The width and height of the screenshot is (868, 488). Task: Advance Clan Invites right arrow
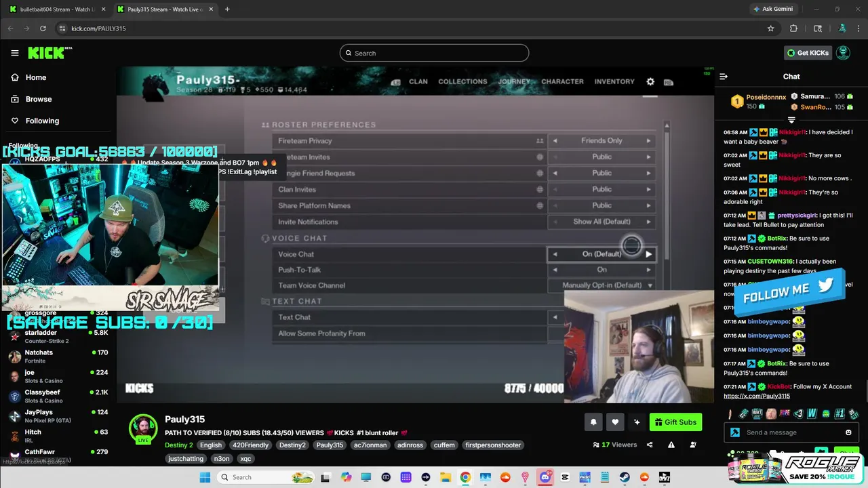(x=648, y=189)
